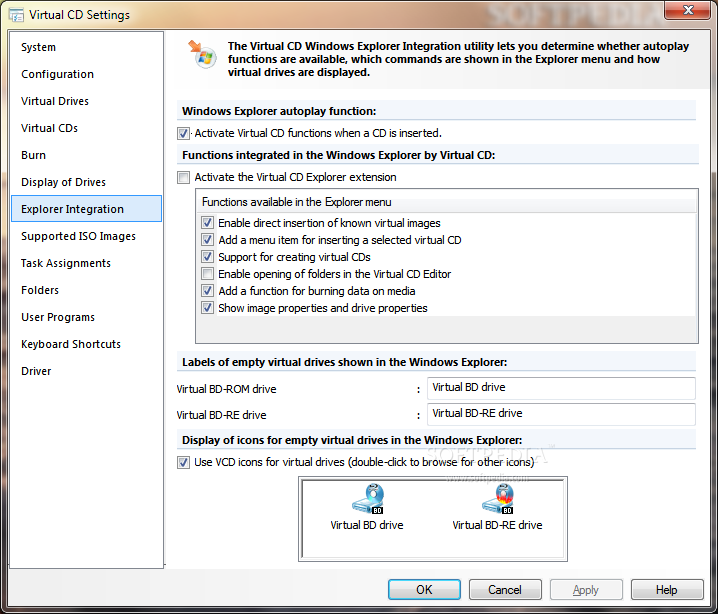Click 'Windows Explorer autoplay function:' heading
This screenshot has width=718, height=614.
pos(279,111)
